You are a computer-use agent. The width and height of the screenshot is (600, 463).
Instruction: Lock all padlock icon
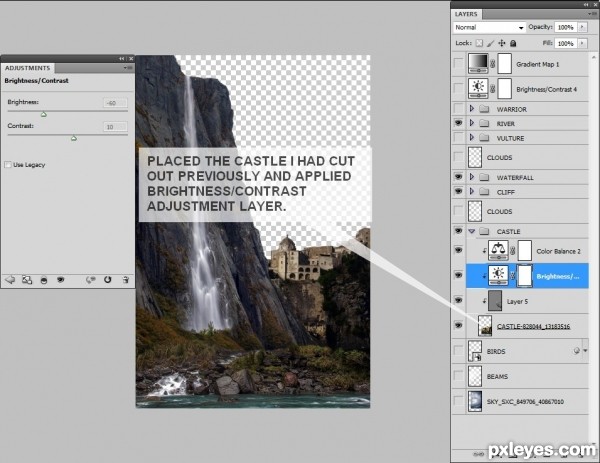pyautogui.click(x=513, y=43)
